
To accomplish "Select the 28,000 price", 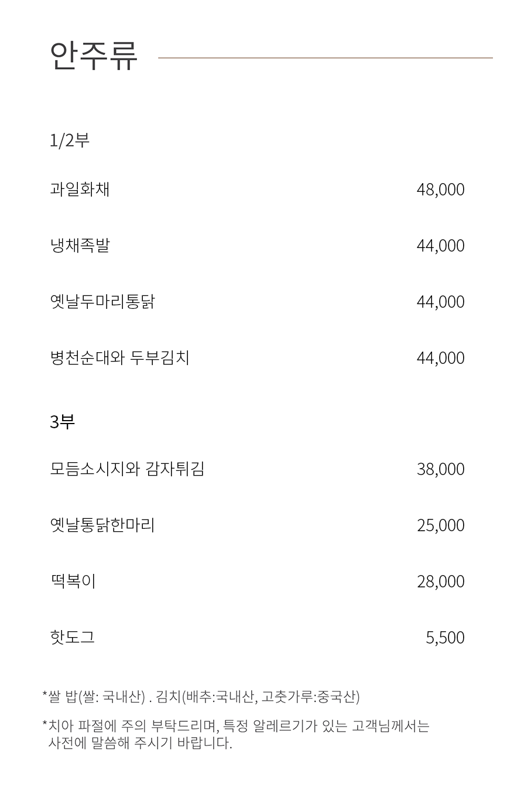I will click(441, 582).
